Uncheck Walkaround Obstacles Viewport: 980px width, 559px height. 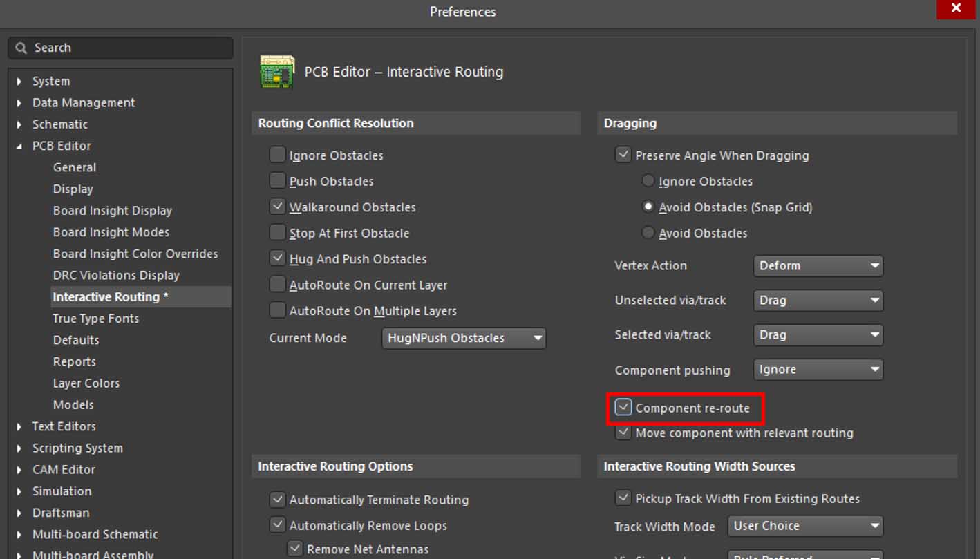point(277,207)
